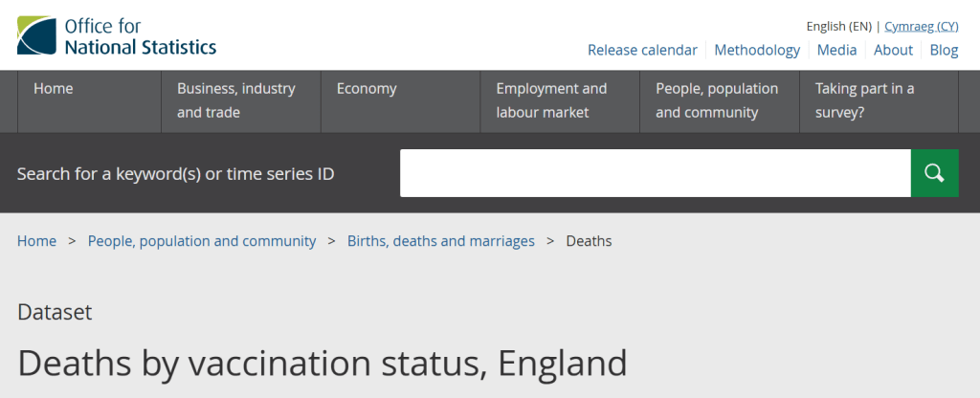Click the Office for National Statistics logo
Image resolution: width=980 pixels, height=398 pixels.
coord(117,35)
